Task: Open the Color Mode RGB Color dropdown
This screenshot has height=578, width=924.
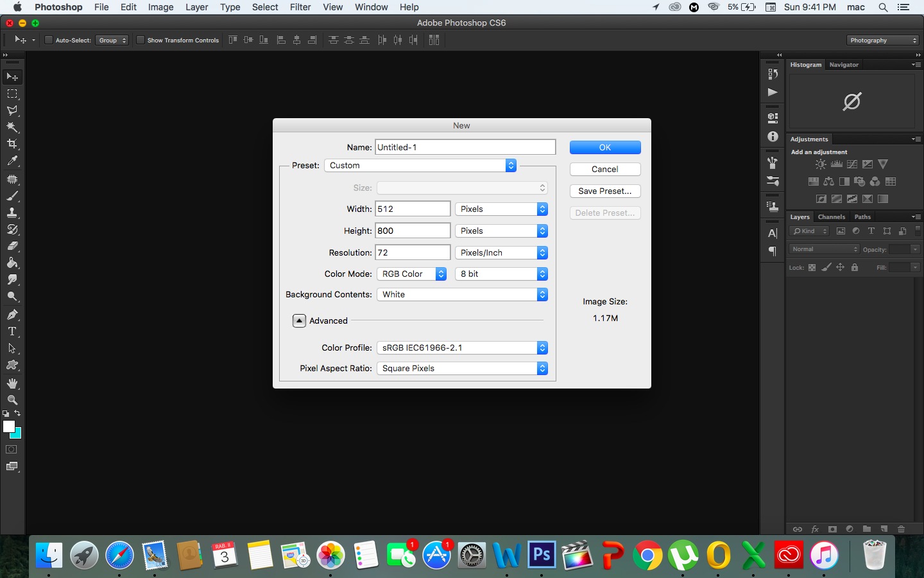Action: 411,274
